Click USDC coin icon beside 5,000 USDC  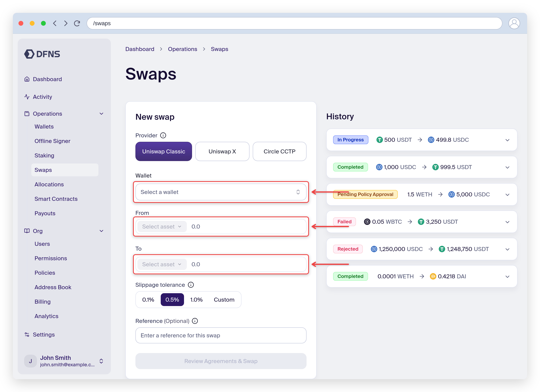(451, 194)
